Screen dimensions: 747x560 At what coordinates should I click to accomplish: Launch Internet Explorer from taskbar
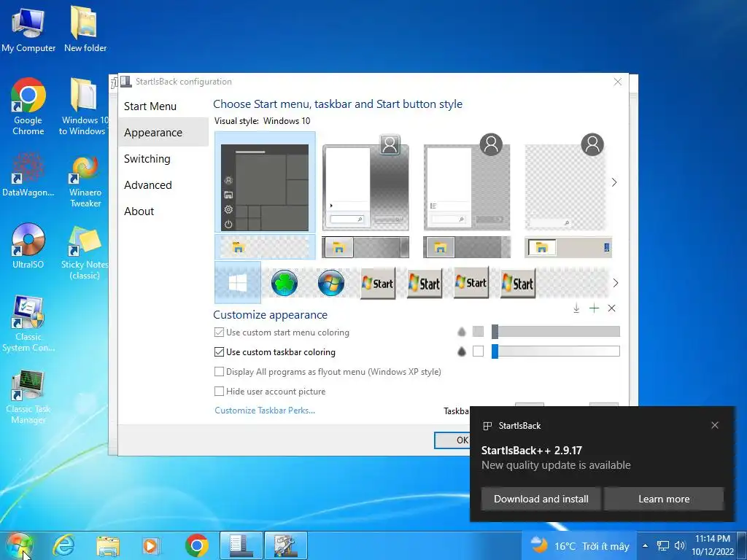(x=64, y=545)
